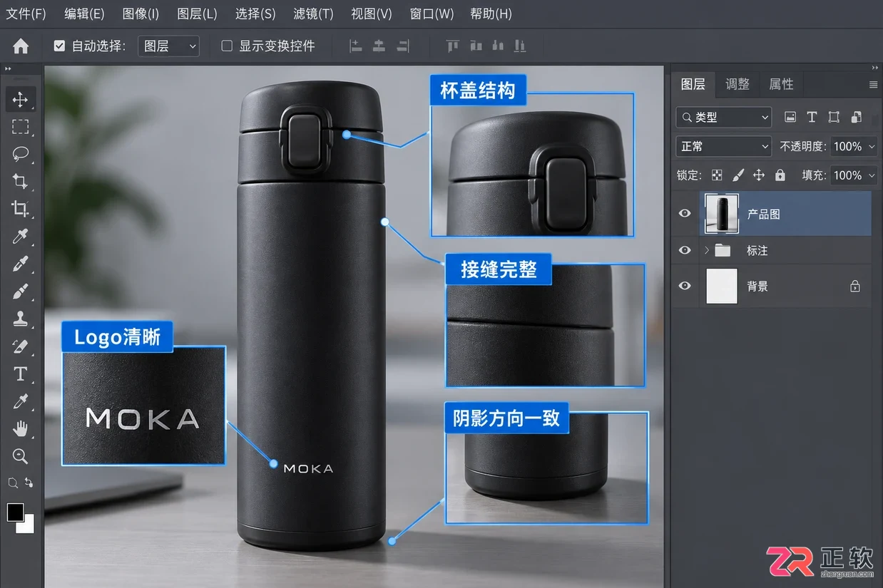883x588 pixels.
Task: Open the 图层(L) menu
Action: point(197,14)
